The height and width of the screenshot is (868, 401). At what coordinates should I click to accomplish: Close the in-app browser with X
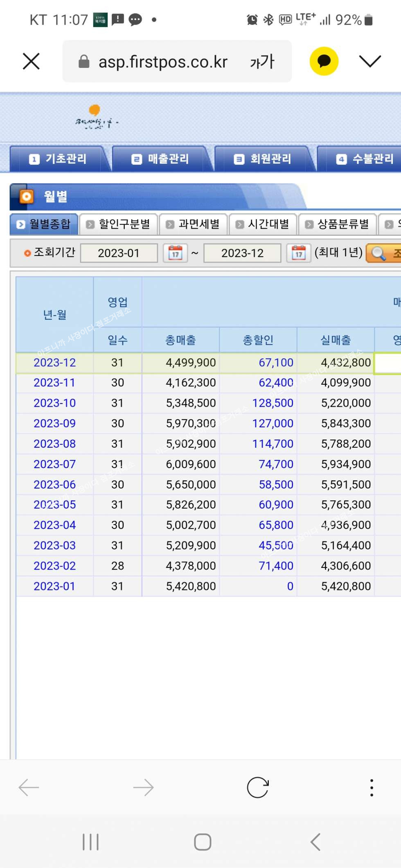point(31,61)
